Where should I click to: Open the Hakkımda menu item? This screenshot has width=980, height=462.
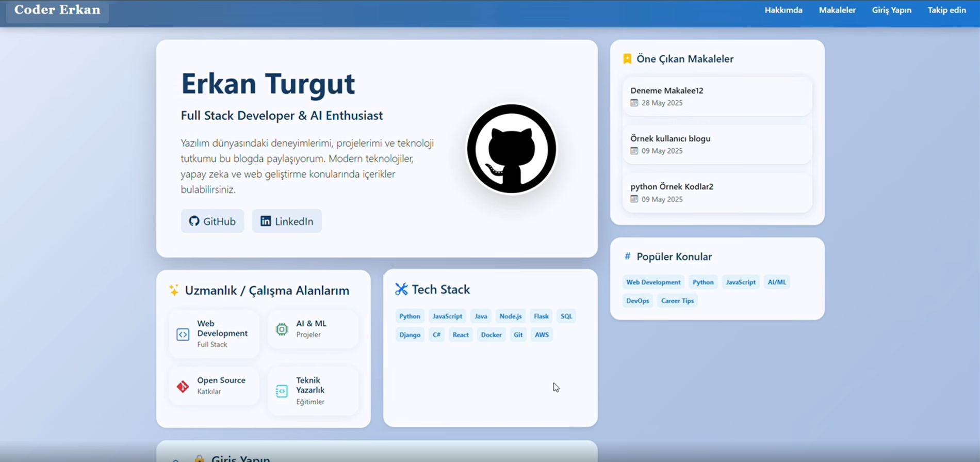click(x=783, y=10)
